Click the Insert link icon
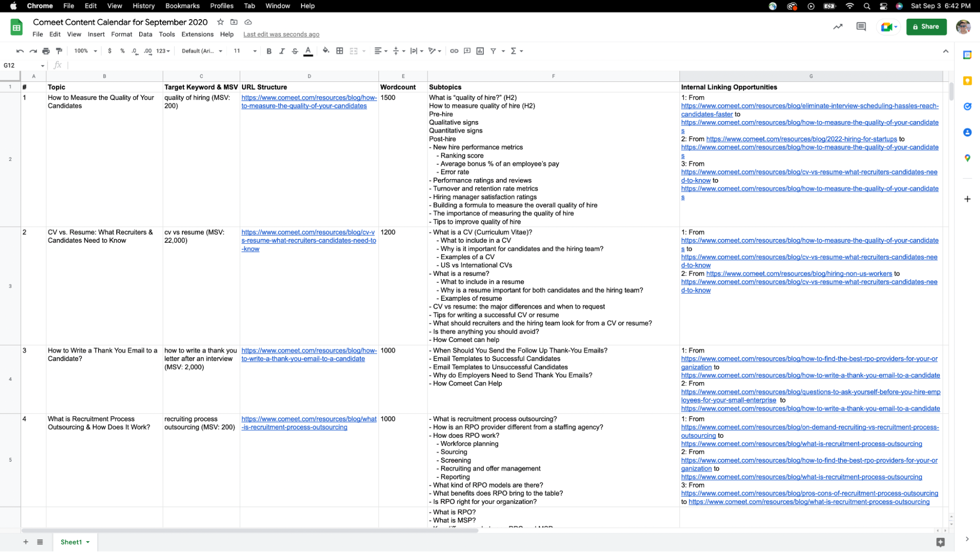The height and width of the screenshot is (552, 980). pos(454,51)
